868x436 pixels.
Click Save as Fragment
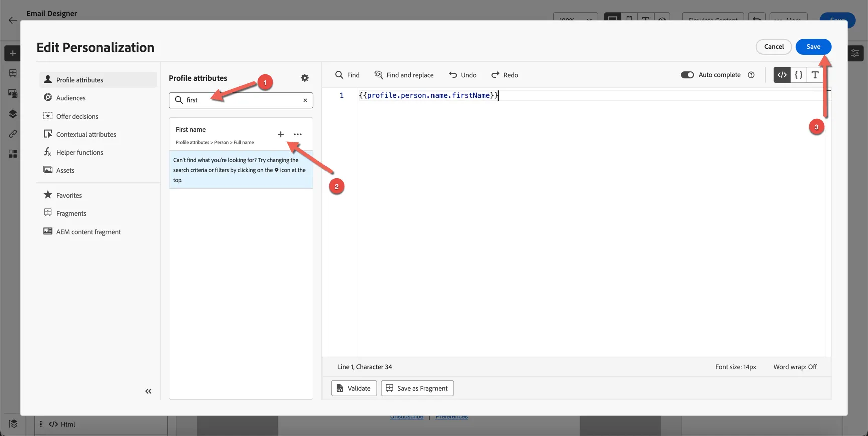pos(417,388)
